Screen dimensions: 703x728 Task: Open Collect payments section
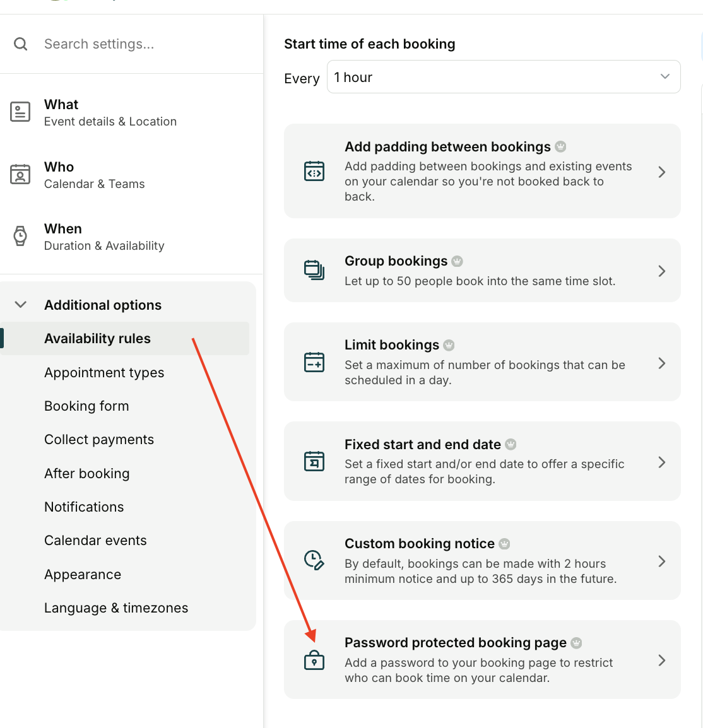99,439
